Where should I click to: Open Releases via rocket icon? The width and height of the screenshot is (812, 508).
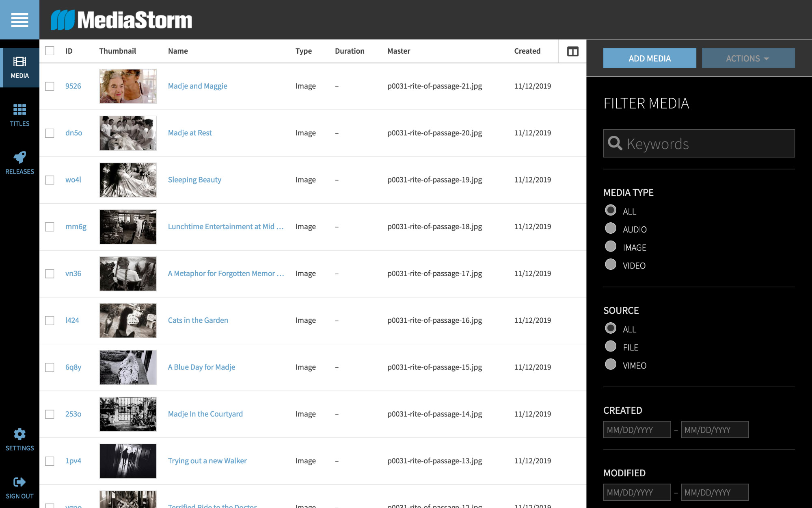point(19,163)
